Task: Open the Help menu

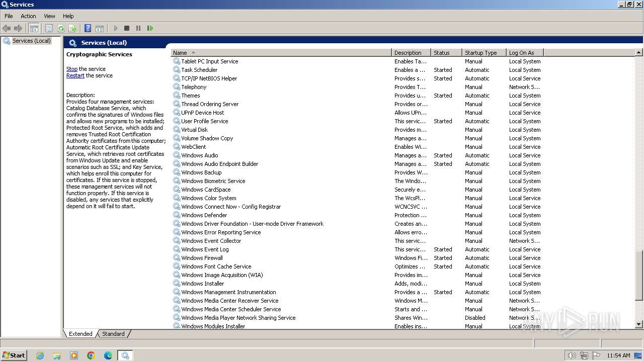Action: pos(68,16)
